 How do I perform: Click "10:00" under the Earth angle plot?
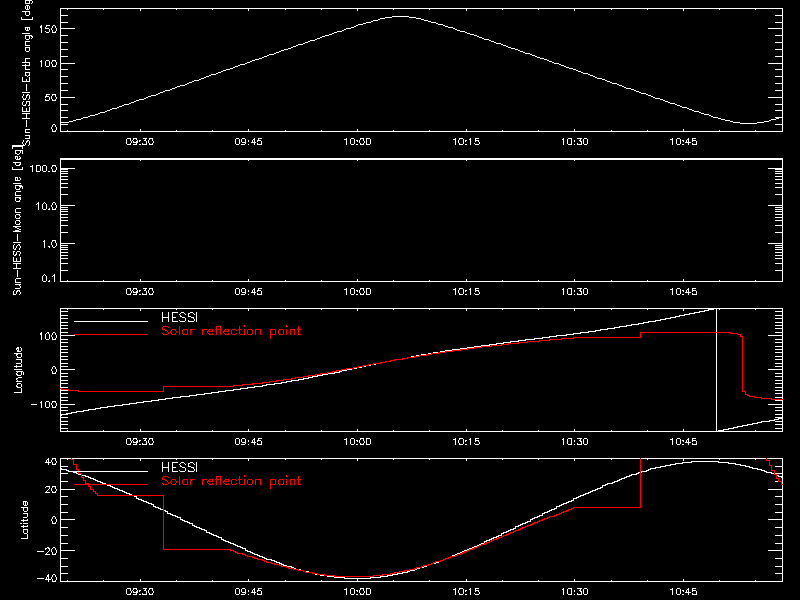[357, 141]
